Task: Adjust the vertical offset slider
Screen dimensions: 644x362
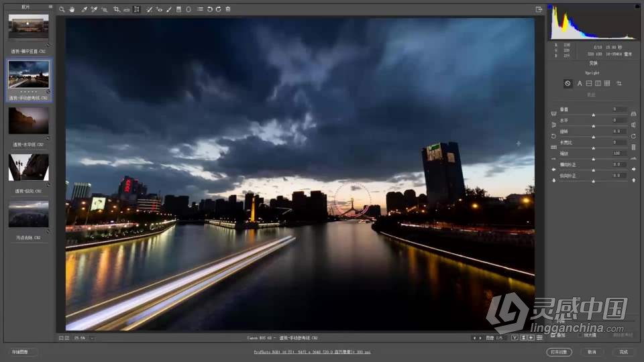Action: point(594,181)
